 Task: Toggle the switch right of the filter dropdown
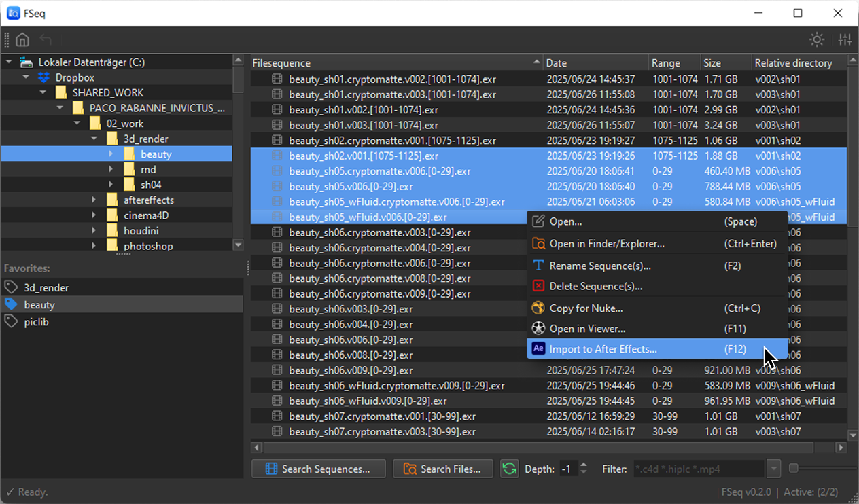794,468
